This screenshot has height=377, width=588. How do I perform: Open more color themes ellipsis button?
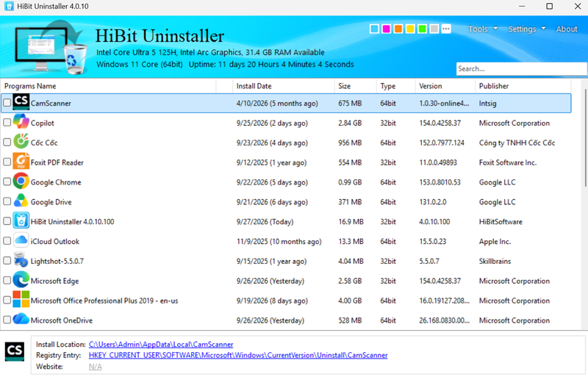coord(446,29)
